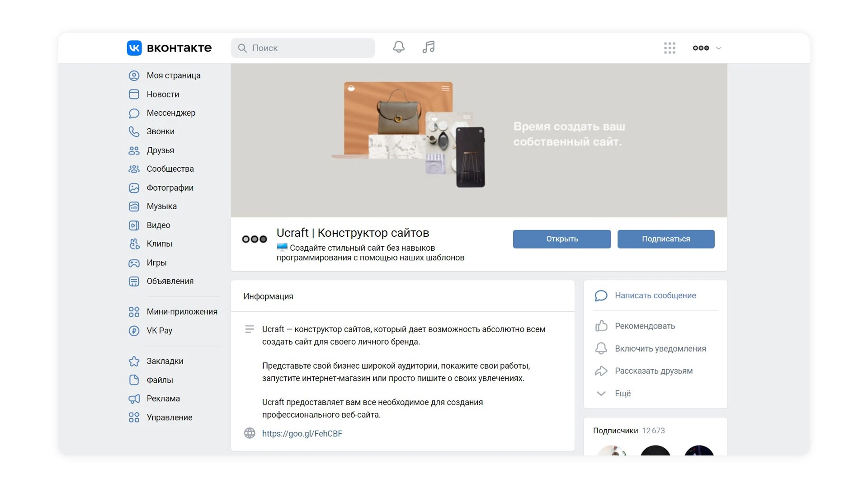The width and height of the screenshot is (868, 488).
Task: Click the Закладки star icon
Action: point(134,361)
